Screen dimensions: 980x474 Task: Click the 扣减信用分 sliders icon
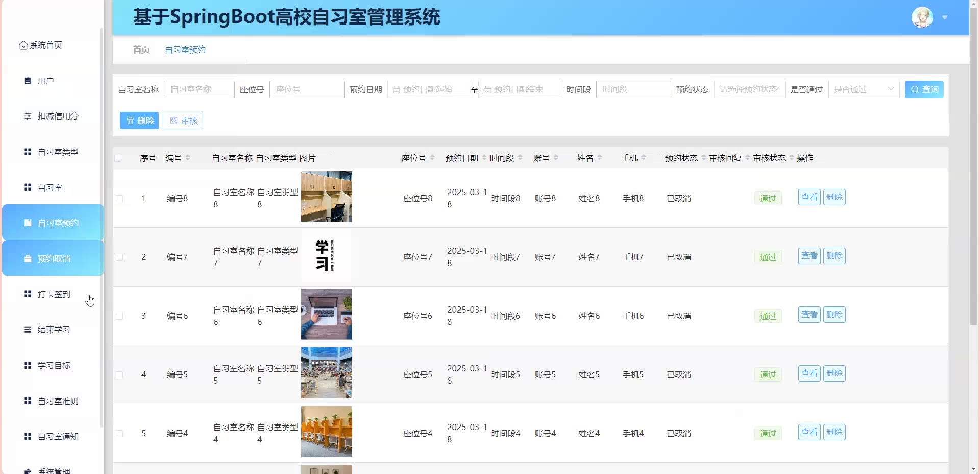point(28,116)
